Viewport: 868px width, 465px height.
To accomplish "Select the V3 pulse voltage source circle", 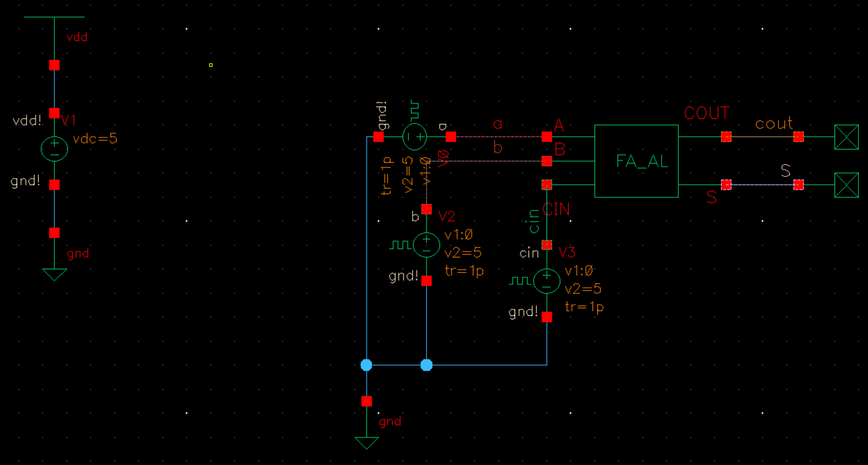I will tap(547, 281).
